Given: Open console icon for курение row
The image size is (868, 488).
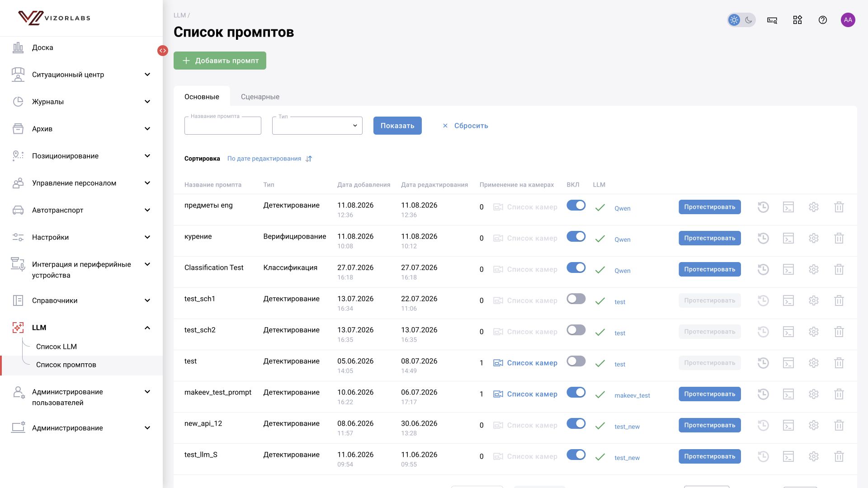Looking at the screenshot, I should click(x=788, y=238).
